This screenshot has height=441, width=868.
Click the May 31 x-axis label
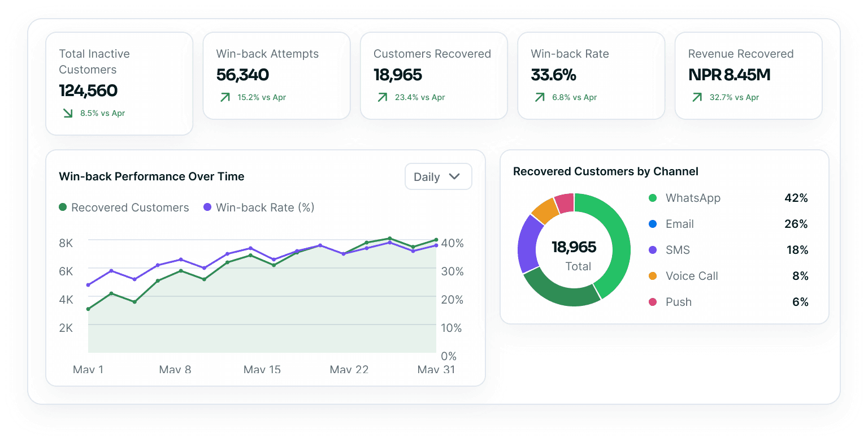pyautogui.click(x=436, y=369)
